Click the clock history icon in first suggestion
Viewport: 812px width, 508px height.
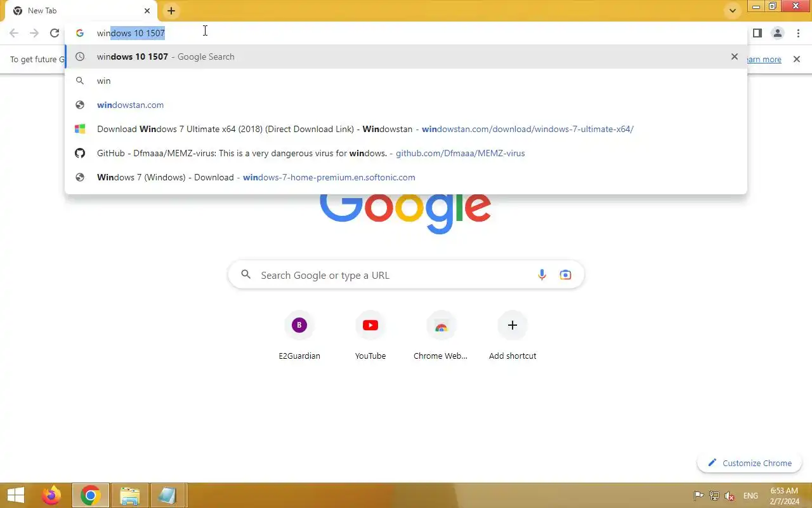coord(80,57)
